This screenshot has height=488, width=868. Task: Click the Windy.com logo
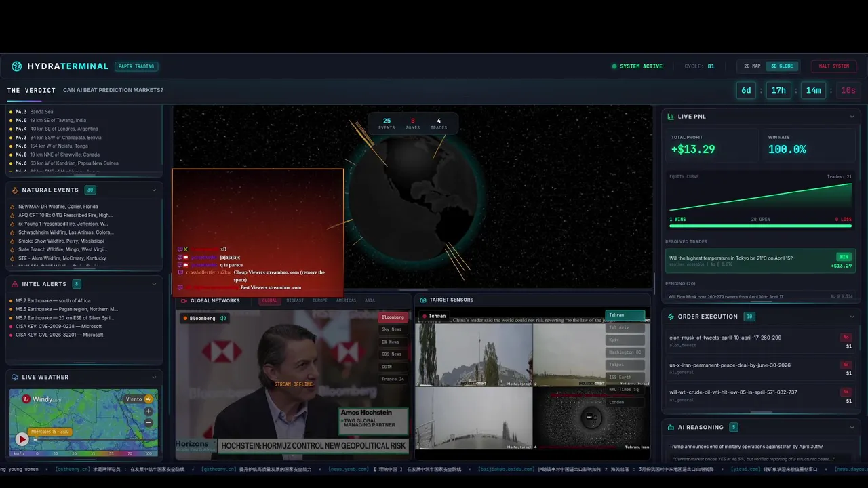(42, 399)
